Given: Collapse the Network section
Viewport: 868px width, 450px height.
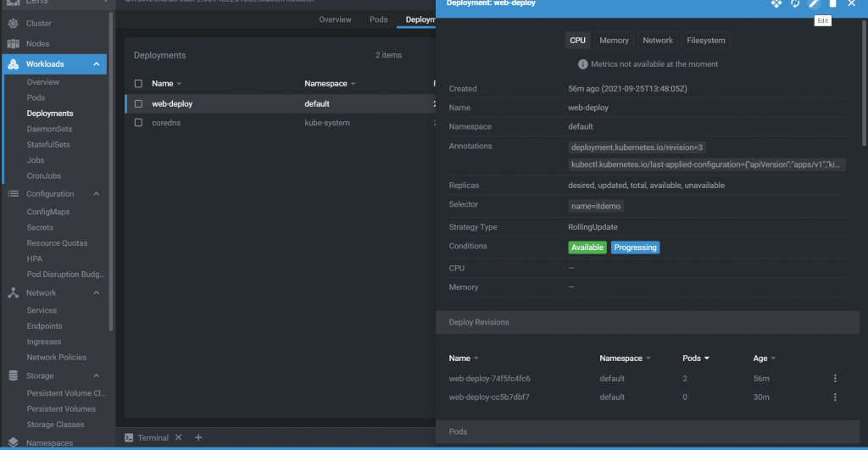Looking at the screenshot, I should click(x=97, y=293).
